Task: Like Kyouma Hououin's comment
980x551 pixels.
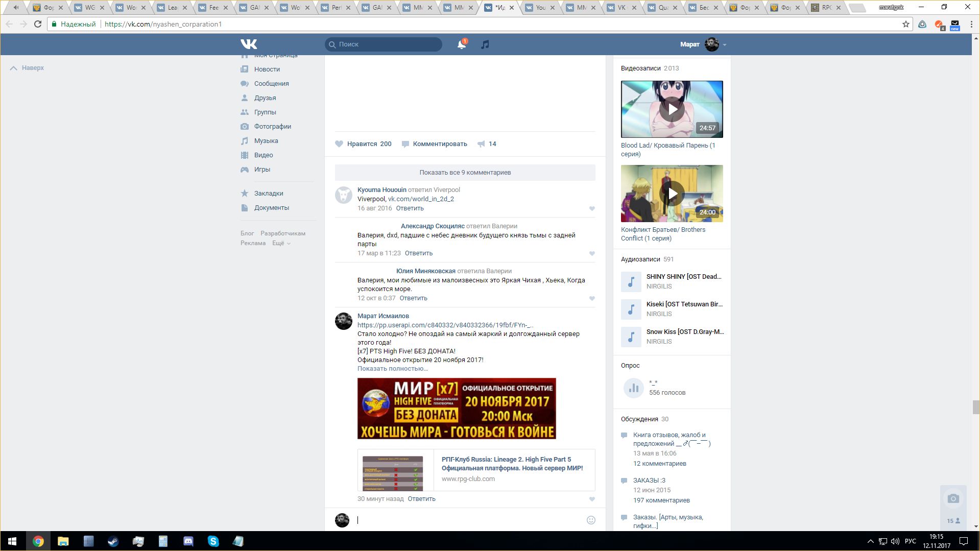Action: click(x=592, y=208)
